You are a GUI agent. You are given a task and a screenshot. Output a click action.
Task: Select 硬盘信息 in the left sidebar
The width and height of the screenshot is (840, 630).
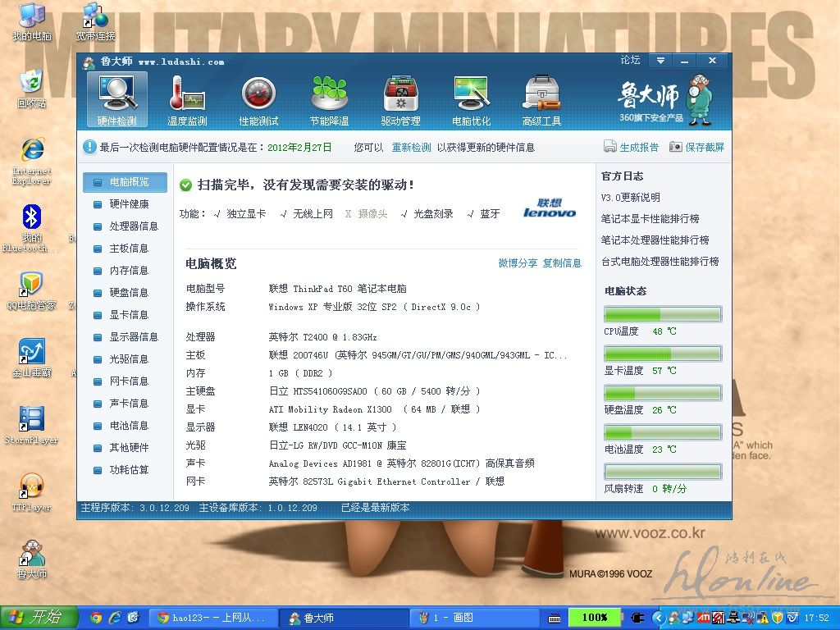click(129, 293)
